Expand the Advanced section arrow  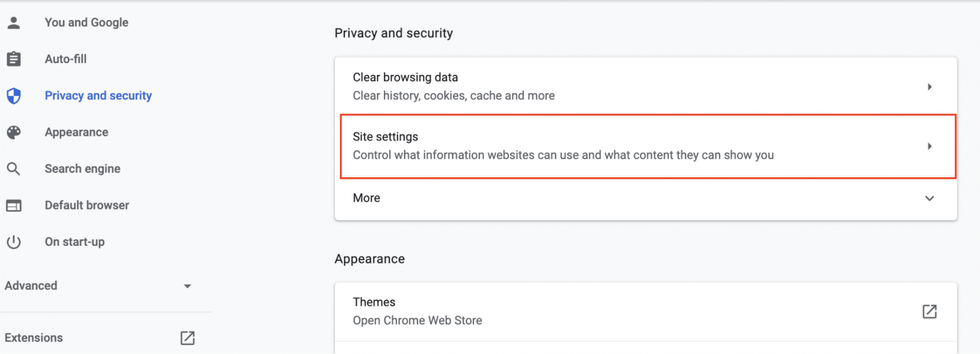coord(187,286)
